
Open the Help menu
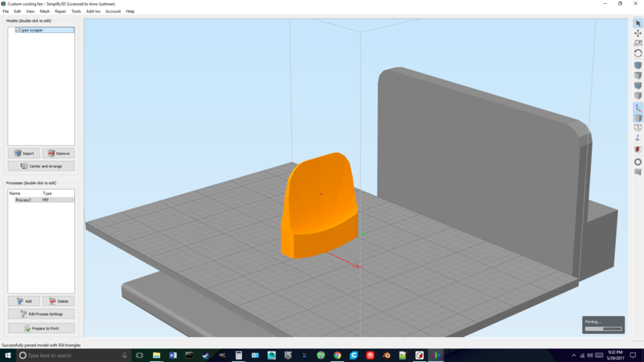(130, 11)
